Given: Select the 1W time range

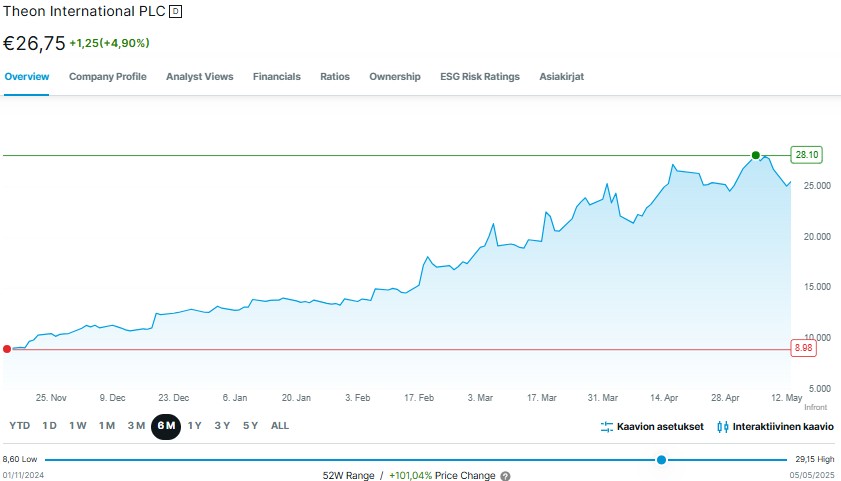Looking at the screenshot, I should click(78, 426).
